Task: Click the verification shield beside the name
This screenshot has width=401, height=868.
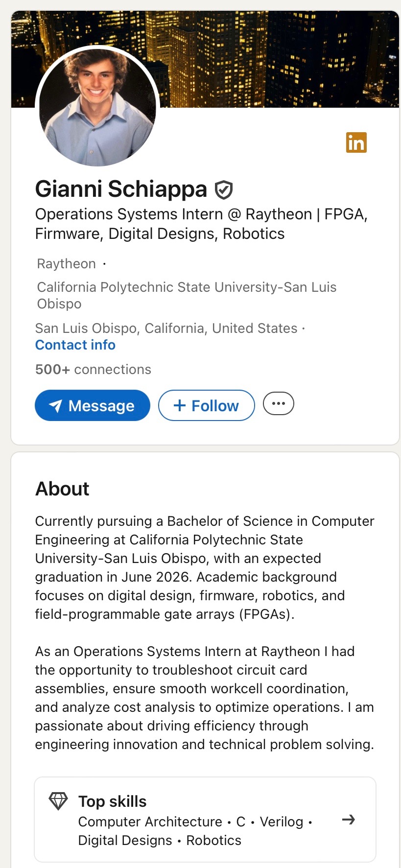Action: pyautogui.click(x=224, y=190)
